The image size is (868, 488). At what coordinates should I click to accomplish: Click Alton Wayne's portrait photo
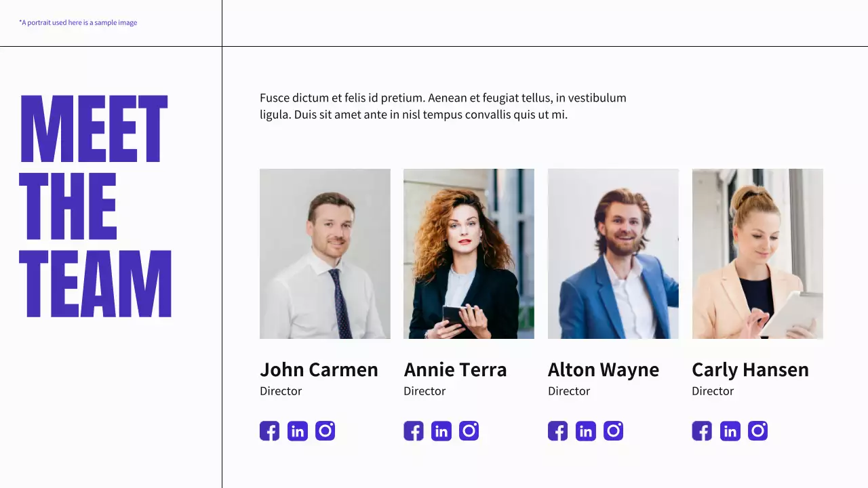click(613, 253)
